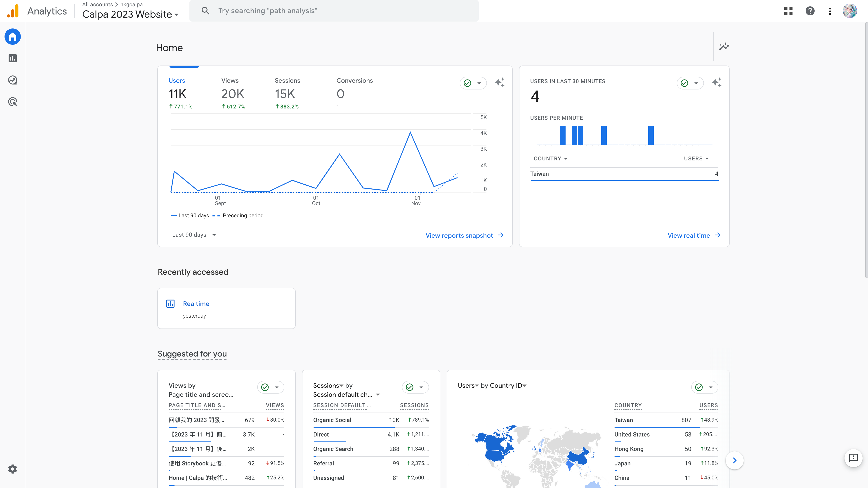
Task: Open the Reports icon in sidebar
Action: [x=12, y=58]
